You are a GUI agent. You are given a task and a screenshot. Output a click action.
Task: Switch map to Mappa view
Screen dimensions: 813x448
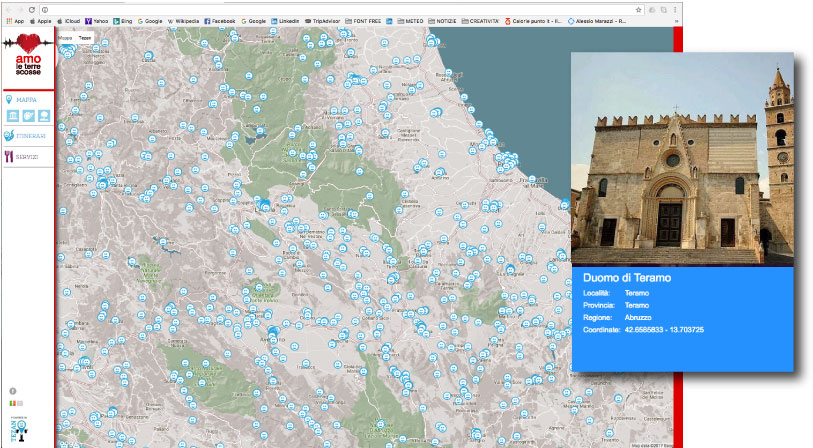click(x=65, y=38)
